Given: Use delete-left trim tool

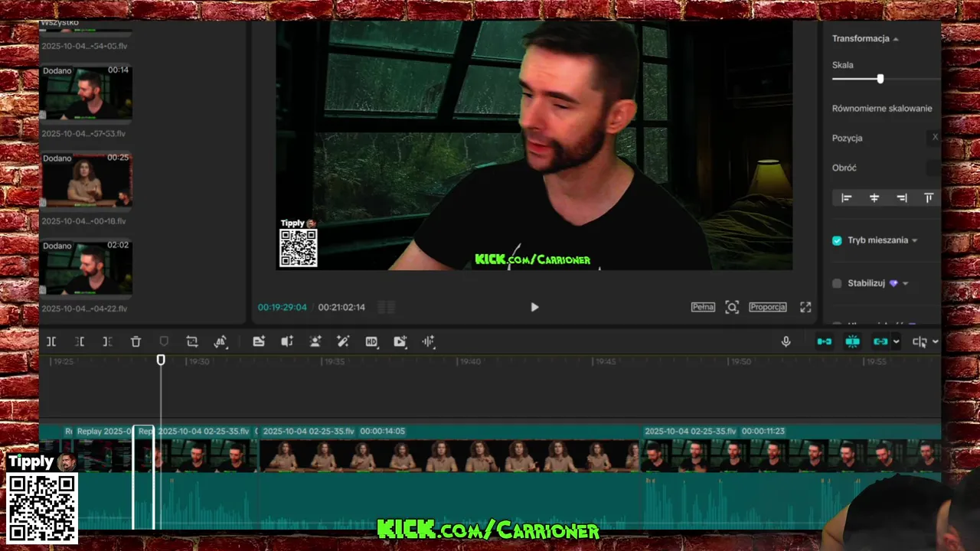Looking at the screenshot, I should 80,342.
